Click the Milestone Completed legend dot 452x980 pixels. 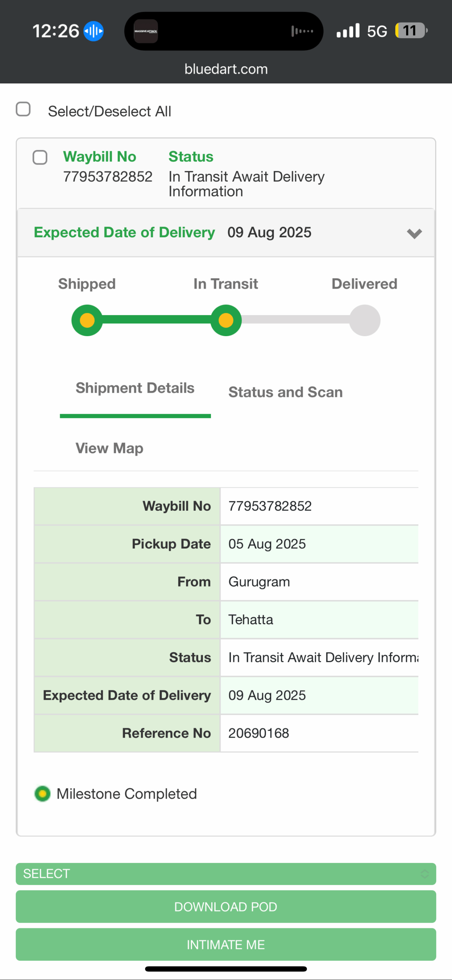pos(42,794)
